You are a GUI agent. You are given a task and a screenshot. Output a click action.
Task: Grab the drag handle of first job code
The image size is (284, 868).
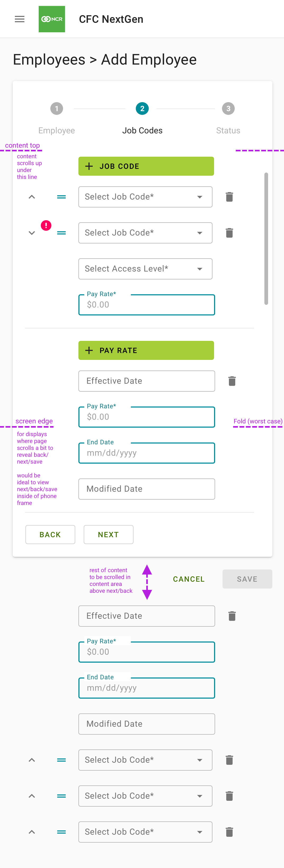pos(61,197)
